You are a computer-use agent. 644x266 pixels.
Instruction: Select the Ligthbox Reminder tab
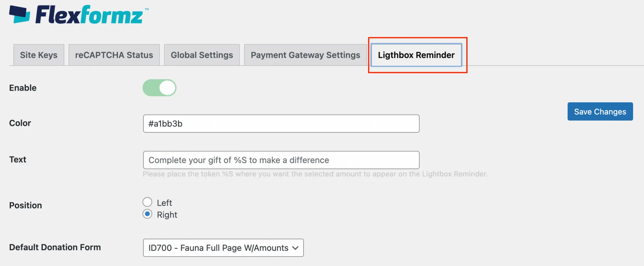416,55
